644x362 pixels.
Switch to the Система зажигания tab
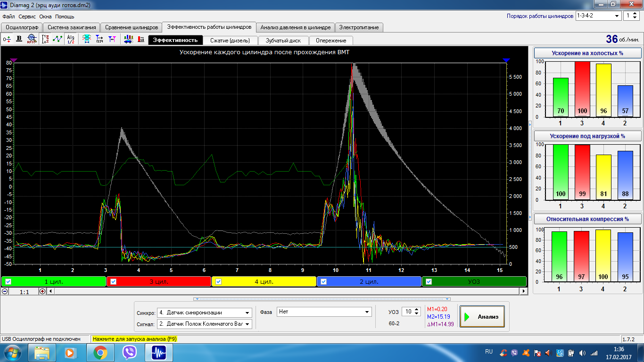click(72, 27)
